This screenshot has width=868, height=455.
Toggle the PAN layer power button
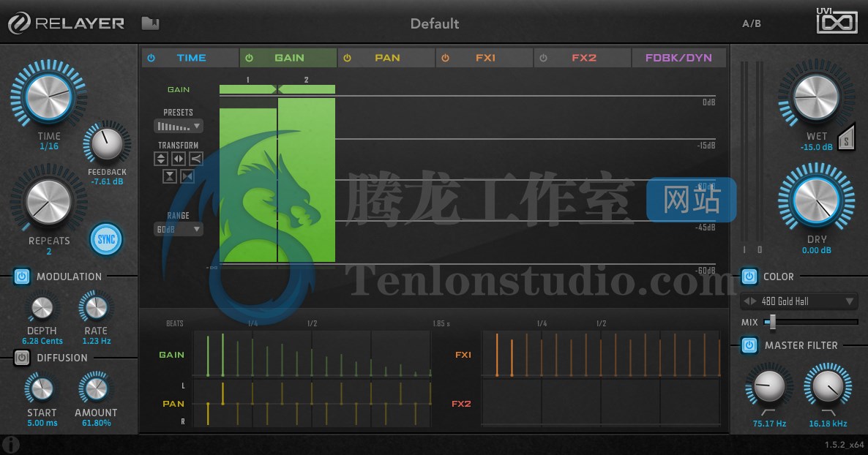click(347, 58)
